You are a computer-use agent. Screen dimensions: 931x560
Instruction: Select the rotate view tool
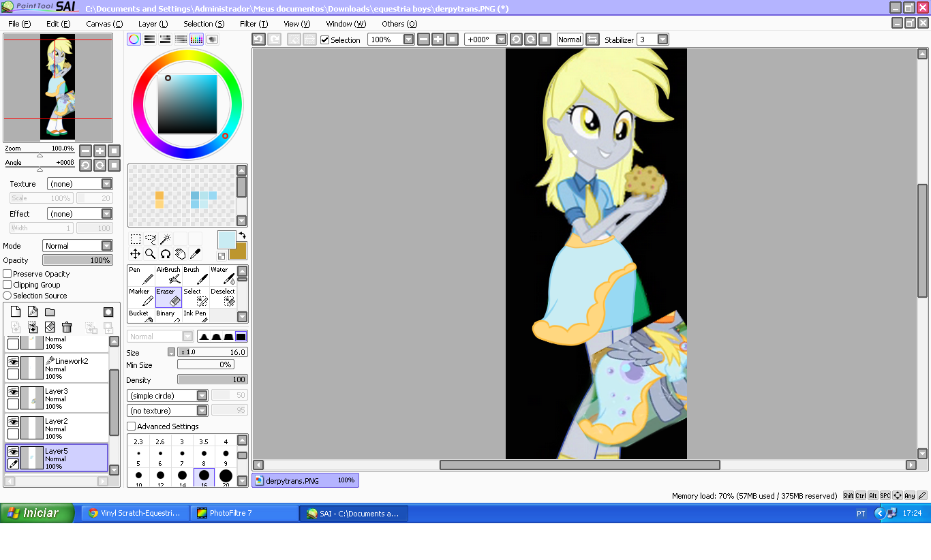165,254
